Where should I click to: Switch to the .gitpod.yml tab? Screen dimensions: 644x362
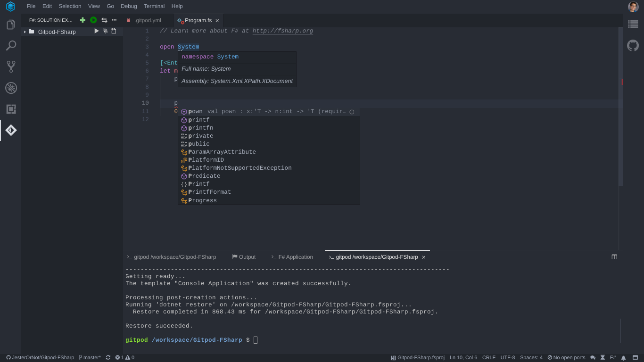pyautogui.click(x=148, y=20)
